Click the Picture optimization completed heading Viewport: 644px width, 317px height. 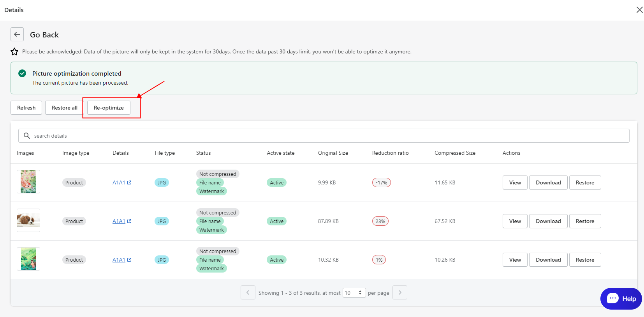(77, 73)
